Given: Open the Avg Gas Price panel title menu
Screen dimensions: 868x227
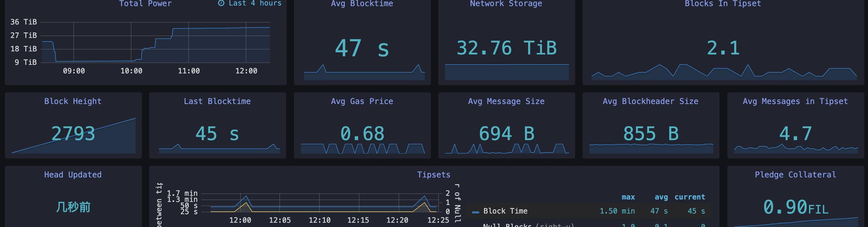Looking at the screenshot, I should point(362,101).
